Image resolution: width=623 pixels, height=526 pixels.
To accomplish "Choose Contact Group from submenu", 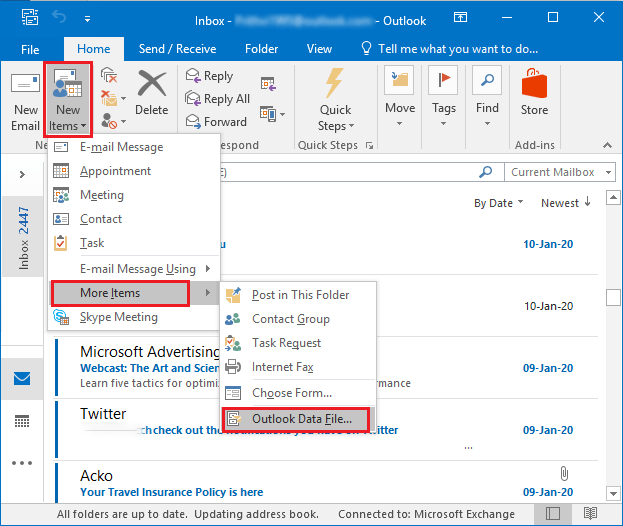I will (x=290, y=319).
